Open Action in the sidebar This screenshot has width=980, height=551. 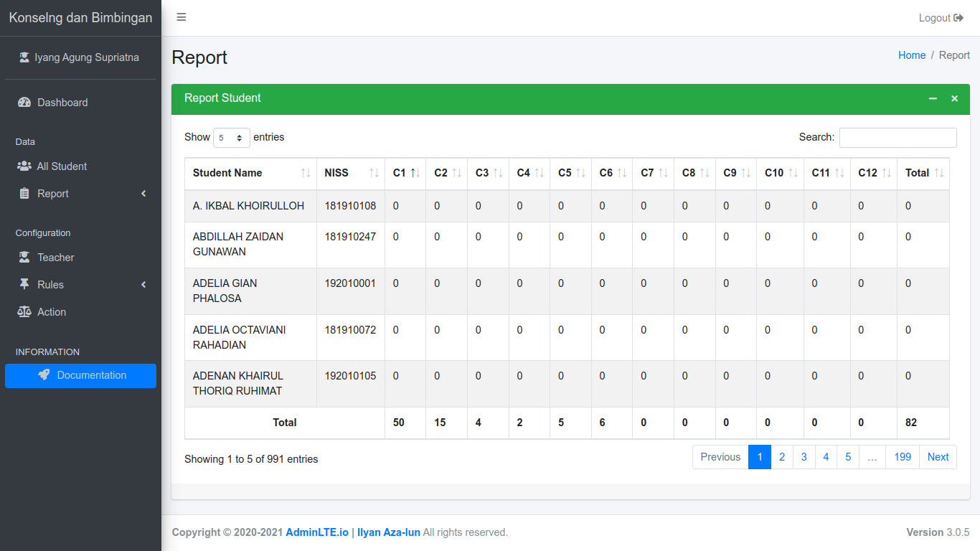pyautogui.click(x=80, y=312)
